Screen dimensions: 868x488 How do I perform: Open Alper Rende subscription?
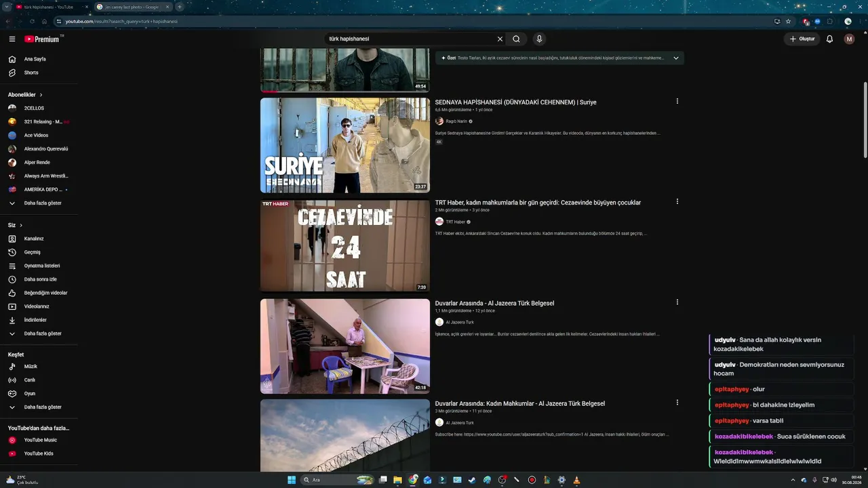click(39, 163)
